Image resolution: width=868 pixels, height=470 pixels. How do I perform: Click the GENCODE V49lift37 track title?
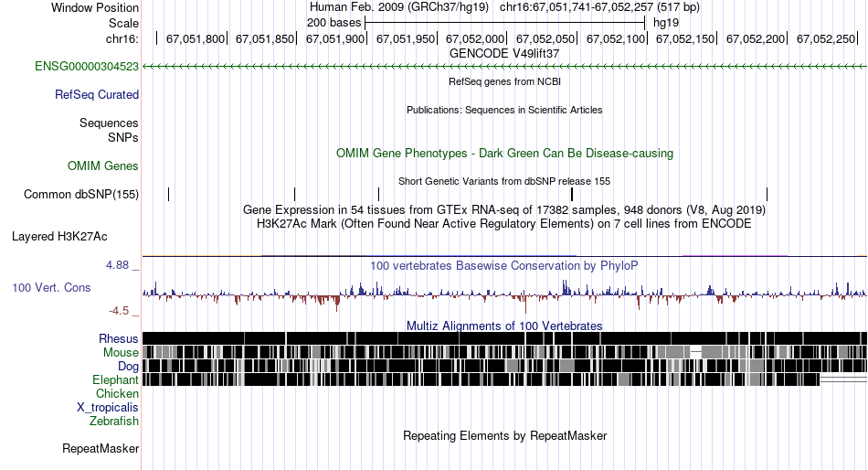pyautogui.click(x=504, y=54)
